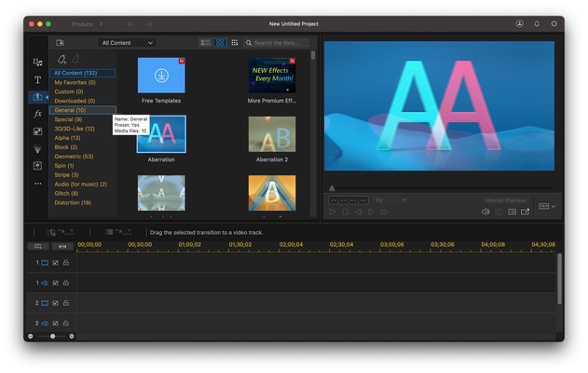Toggle lock on video track 2

click(65, 303)
